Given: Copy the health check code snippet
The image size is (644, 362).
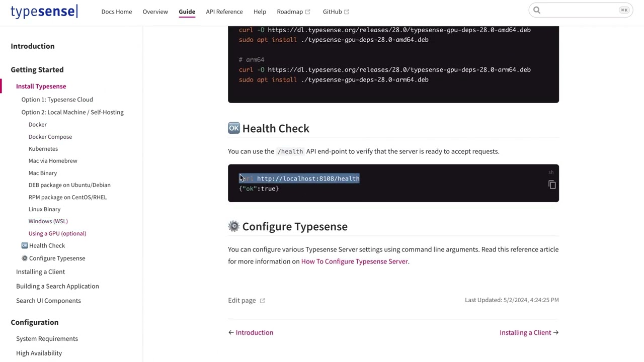Looking at the screenshot, I should 552,185.
